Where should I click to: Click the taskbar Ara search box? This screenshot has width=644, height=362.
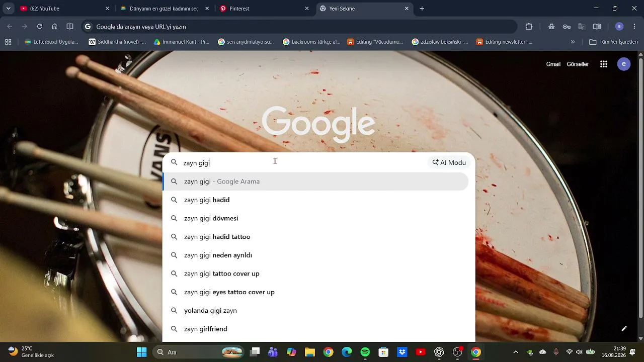click(x=199, y=352)
